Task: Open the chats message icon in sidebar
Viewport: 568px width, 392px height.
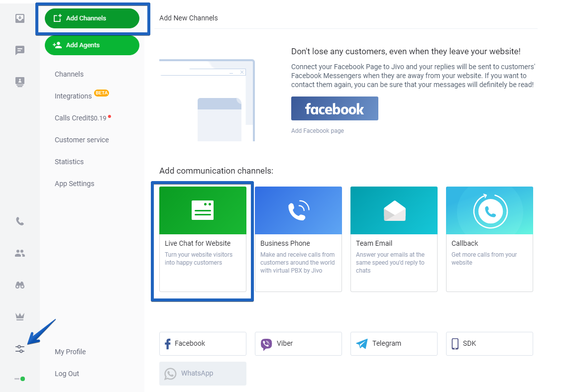Action: pos(20,50)
